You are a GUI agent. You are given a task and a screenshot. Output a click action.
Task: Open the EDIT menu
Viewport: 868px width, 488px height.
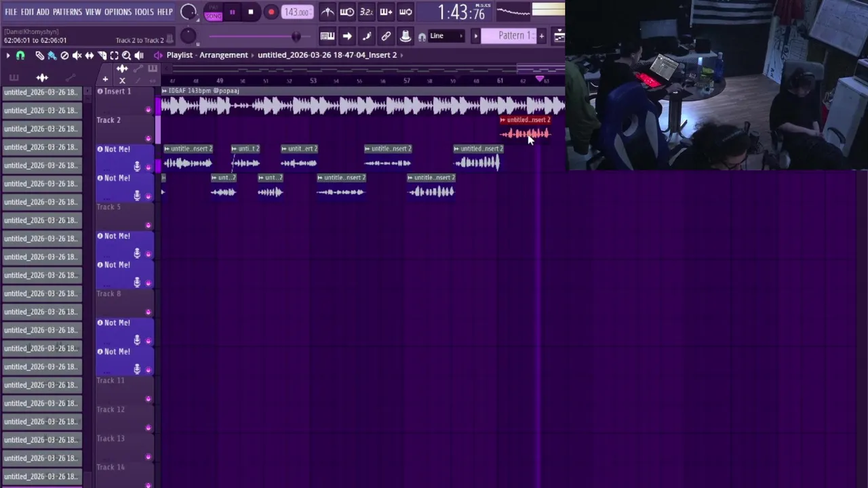pyautogui.click(x=27, y=12)
